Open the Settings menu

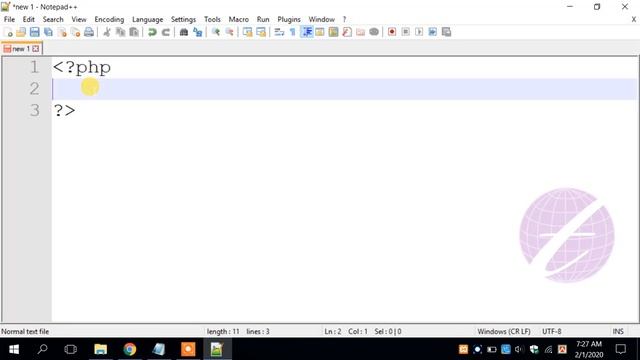pos(183,19)
